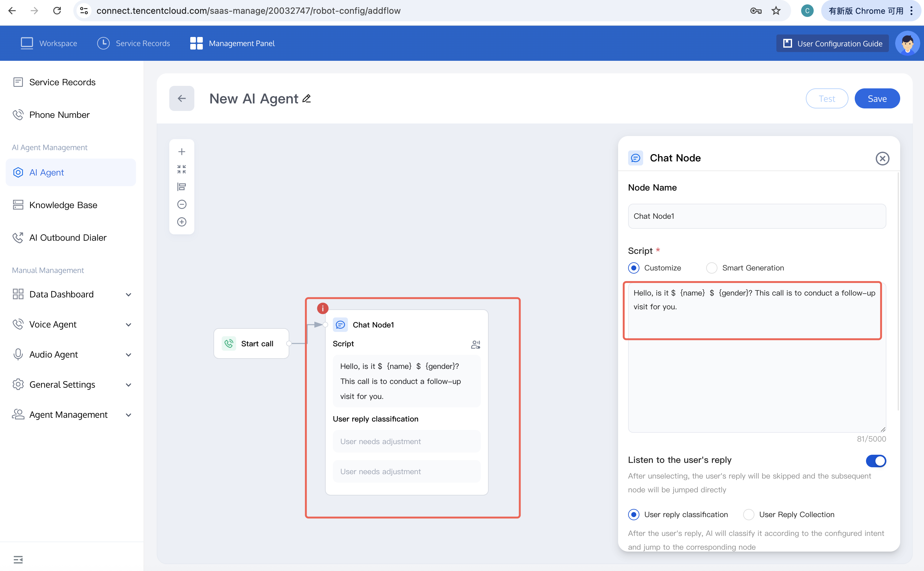924x571 pixels.
Task: Open Knowledge Base from sidebar
Action: click(63, 205)
